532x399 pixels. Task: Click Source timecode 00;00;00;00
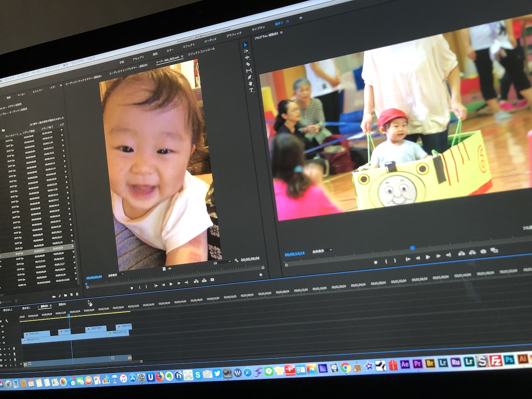click(94, 278)
